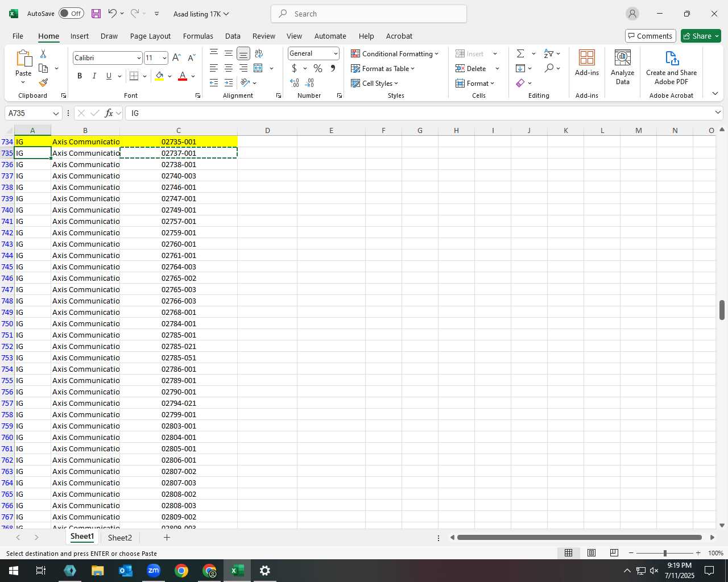Expand the Name Box dropdown arrow
Image resolution: width=728 pixels, height=582 pixels.
[56, 113]
